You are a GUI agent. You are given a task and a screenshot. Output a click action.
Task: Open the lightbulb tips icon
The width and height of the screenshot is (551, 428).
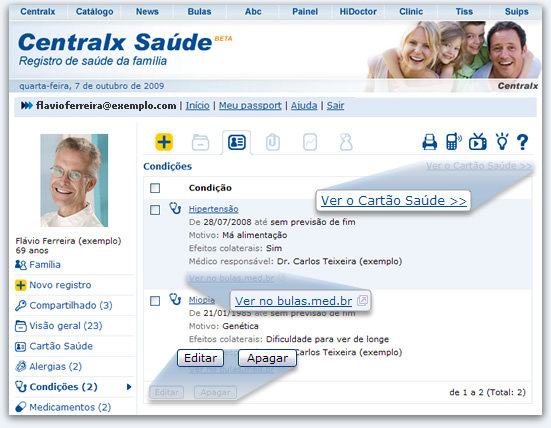502,141
